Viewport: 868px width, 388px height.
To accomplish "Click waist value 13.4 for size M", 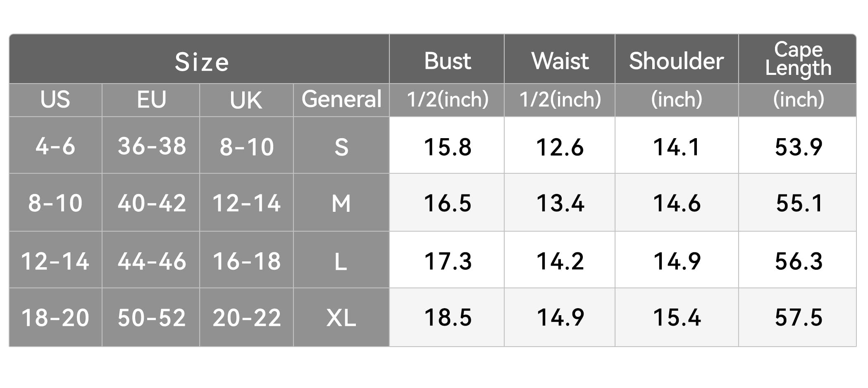I will click(560, 203).
